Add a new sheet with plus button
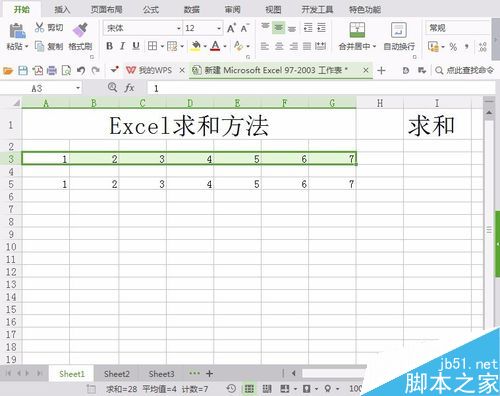This screenshot has width=500, height=396. pyautogui.click(x=209, y=374)
